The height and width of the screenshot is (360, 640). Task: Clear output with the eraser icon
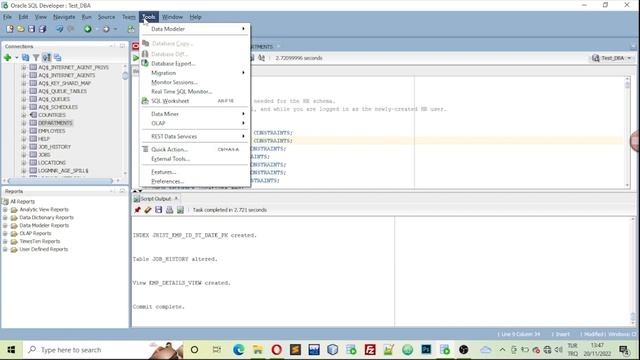pos(148,210)
